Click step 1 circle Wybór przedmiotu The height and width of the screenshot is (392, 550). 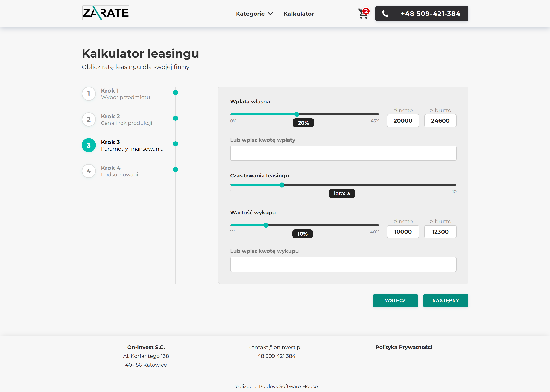coord(89,94)
